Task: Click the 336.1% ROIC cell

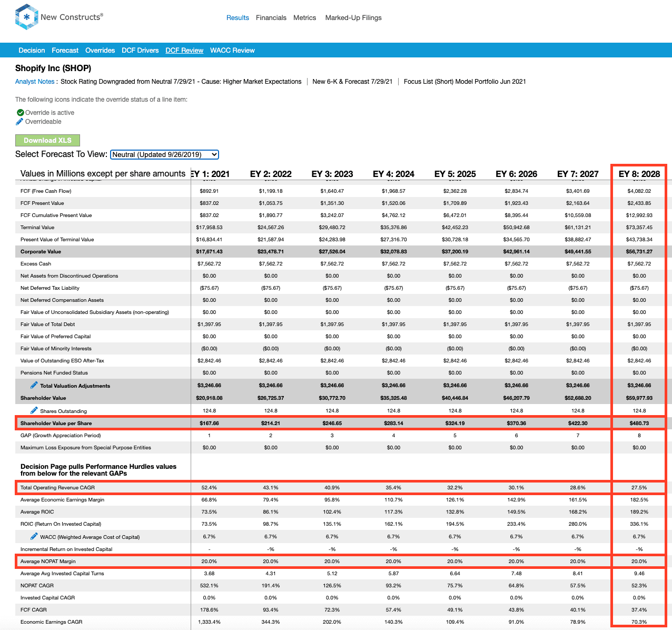Action: (639, 524)
